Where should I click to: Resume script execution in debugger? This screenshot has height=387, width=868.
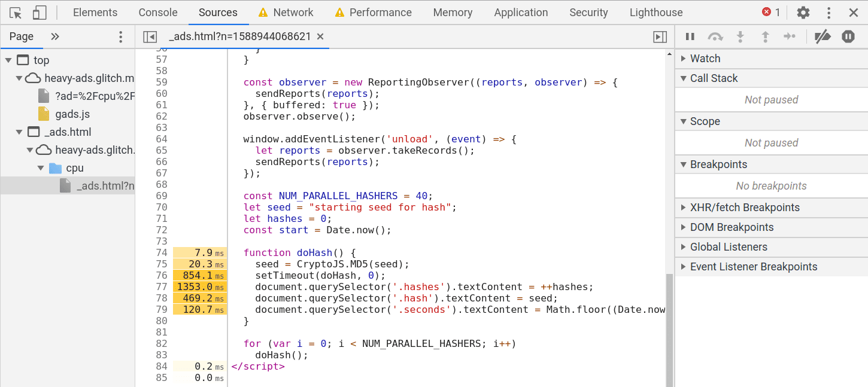689,36
